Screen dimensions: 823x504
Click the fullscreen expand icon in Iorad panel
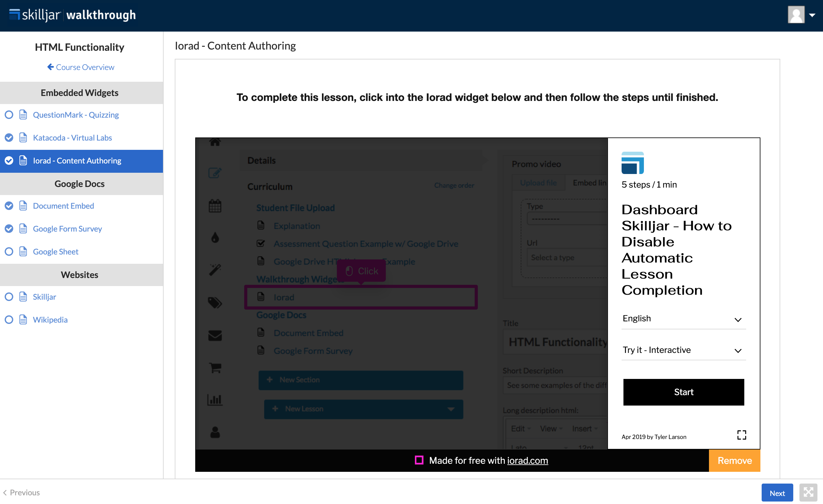741,435
